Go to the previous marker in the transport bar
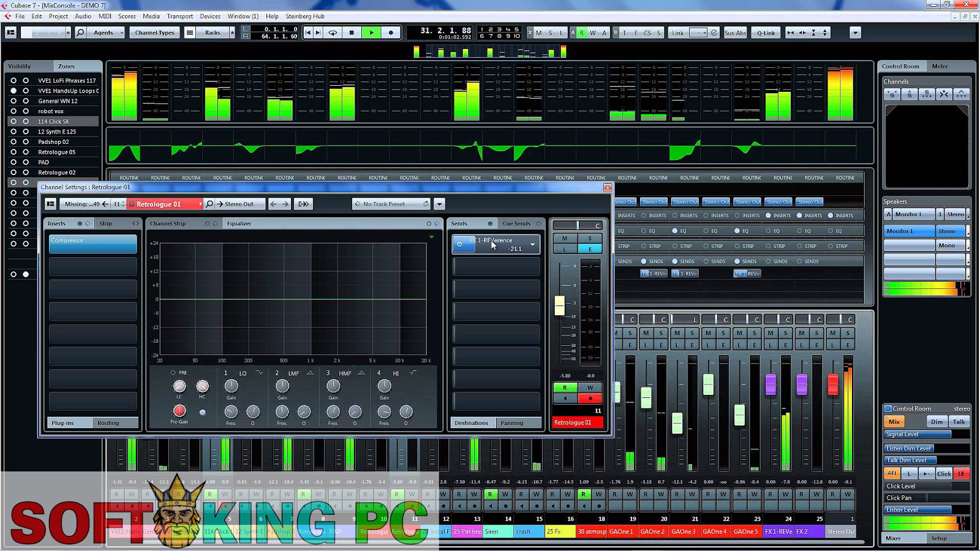 point(308,32)
